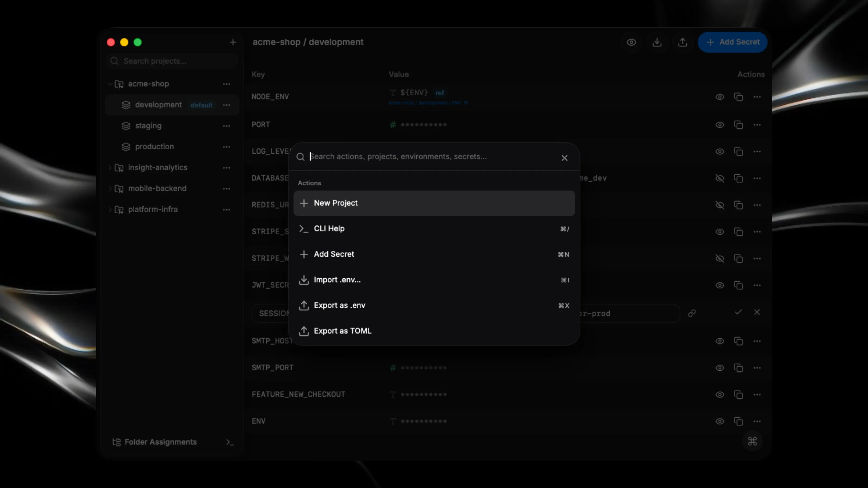868x488 pixels.
Task: Copy the DATABASE row value
Action: pyautogui.click(x=738, y=178)
